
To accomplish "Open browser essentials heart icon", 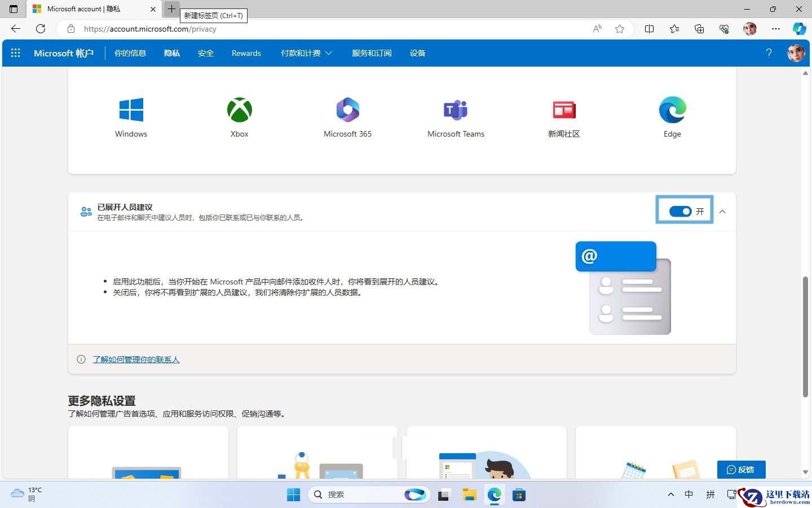I will coord(724,29).
